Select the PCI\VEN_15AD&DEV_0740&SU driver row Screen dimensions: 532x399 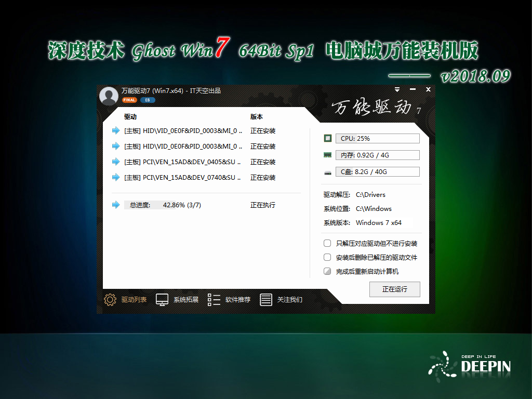click(x=193, y=178)
